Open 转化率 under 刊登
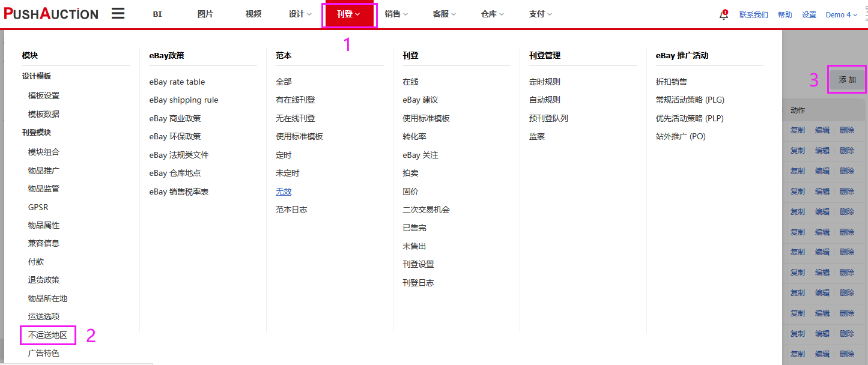The height and width of the screenshot is (365, 868). (x=414, y=136)
